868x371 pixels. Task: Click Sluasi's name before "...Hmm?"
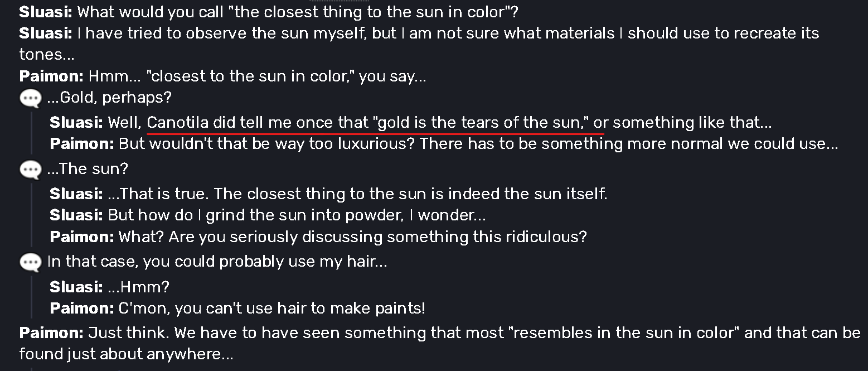coord(76,287)
